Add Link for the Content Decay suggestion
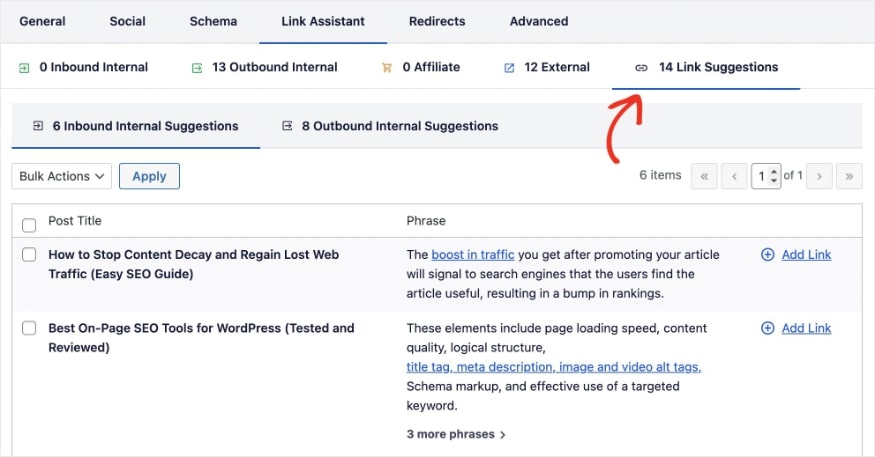 click(x=806, y=254)
